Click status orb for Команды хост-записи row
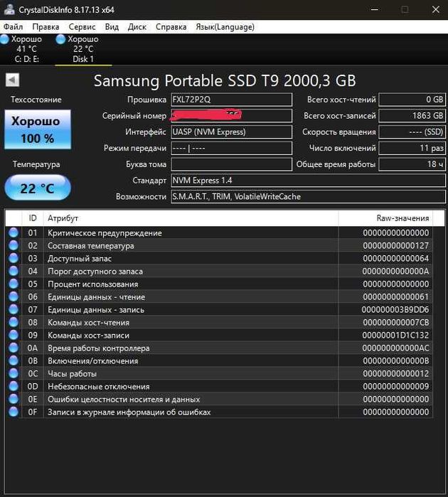Image resolution: width=448 pixels, height=497 pixels. coord(14,335)
